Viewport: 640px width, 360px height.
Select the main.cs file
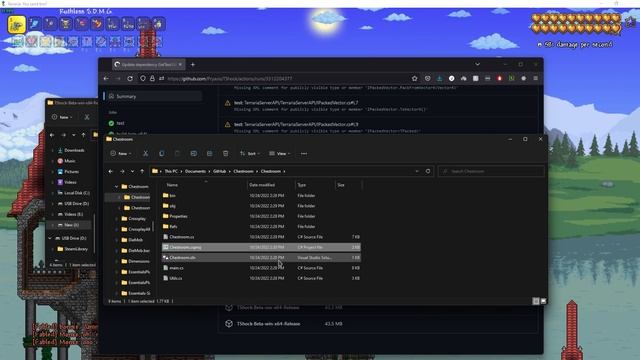[261, 268]
